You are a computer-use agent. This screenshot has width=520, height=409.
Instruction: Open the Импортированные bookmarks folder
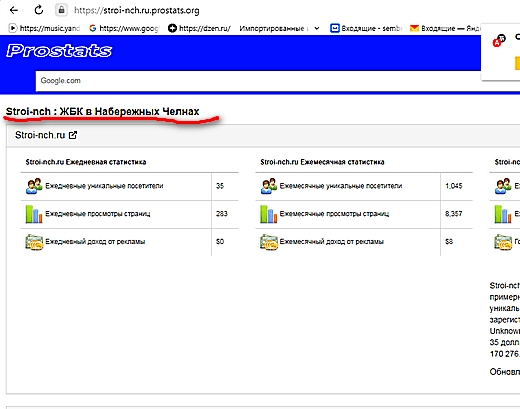[x=273, y=28]
